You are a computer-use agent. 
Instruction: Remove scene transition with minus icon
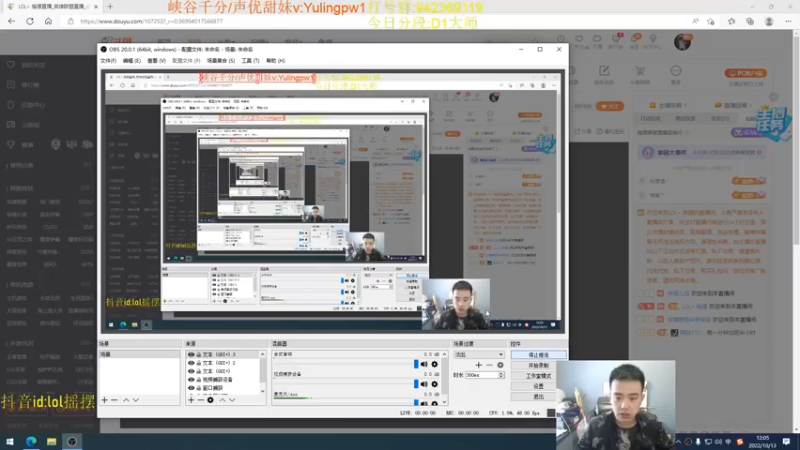489,365
